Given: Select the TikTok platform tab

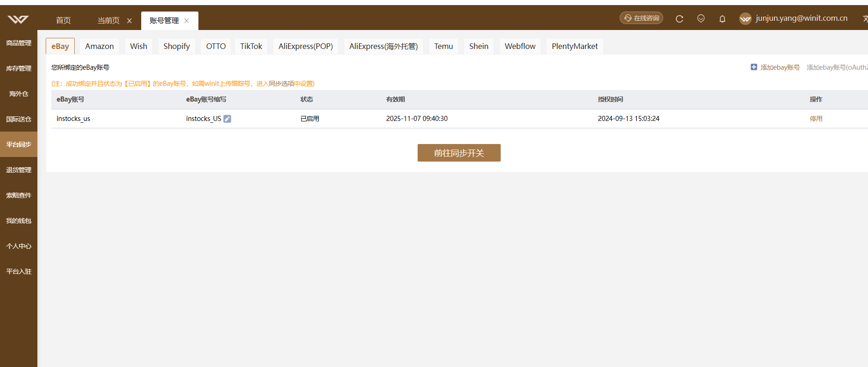Looking at the screenshot, I should point(251,46).
